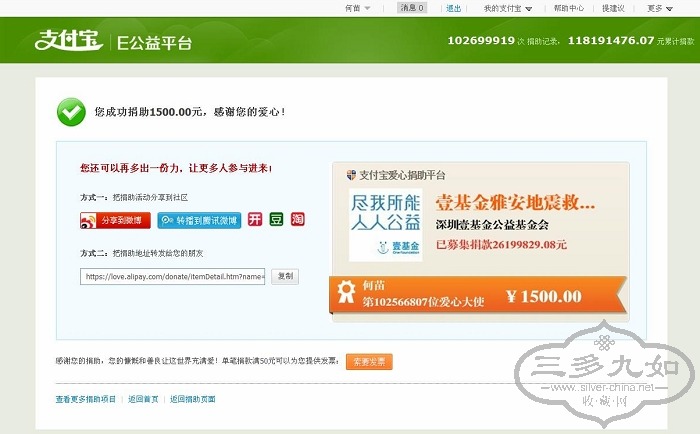Open the 我的支付宝 dropdown menu
The width and height of the screenshot is (700, 434).
click(507, 8)
